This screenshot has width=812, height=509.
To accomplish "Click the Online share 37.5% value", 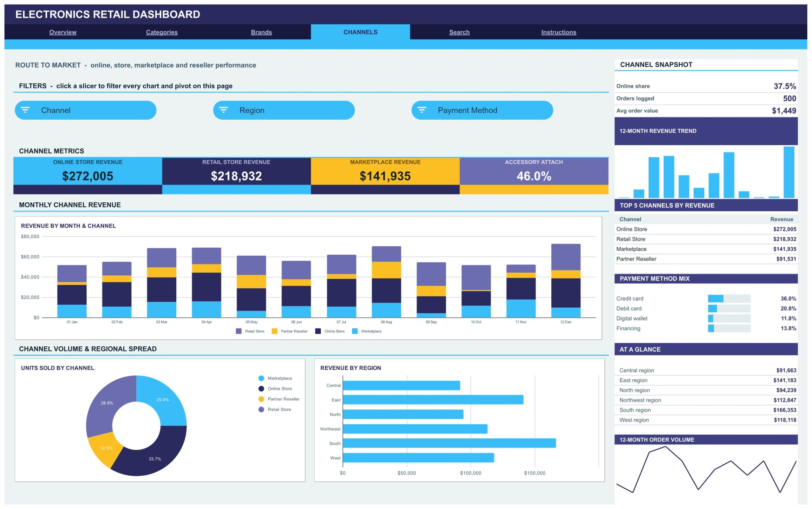I will [x=785, y=86].
